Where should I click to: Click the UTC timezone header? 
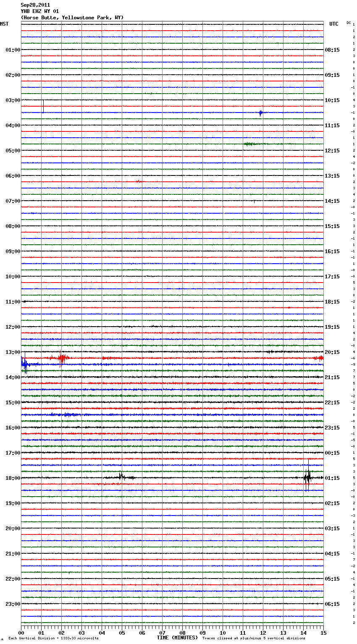[x=334, y=24]
